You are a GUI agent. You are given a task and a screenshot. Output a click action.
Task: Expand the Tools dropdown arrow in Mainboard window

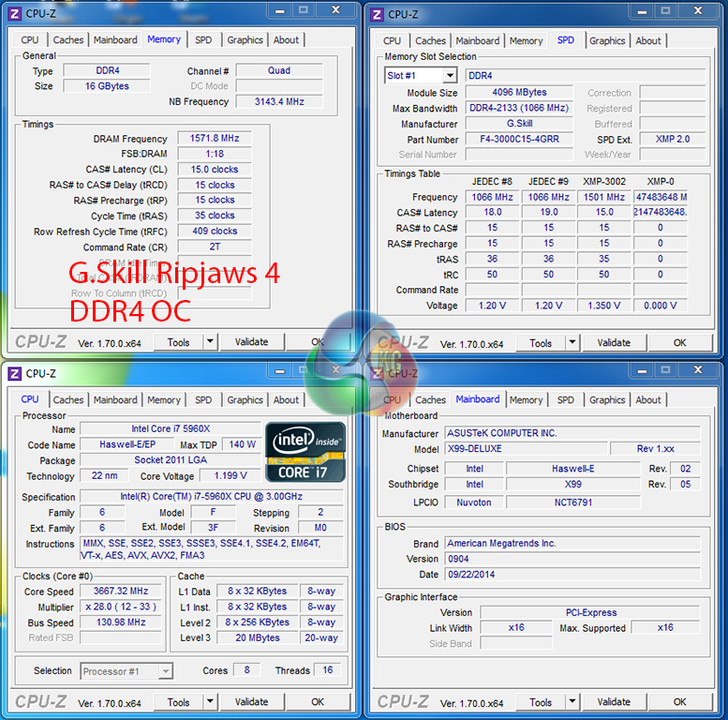point(572,701)
